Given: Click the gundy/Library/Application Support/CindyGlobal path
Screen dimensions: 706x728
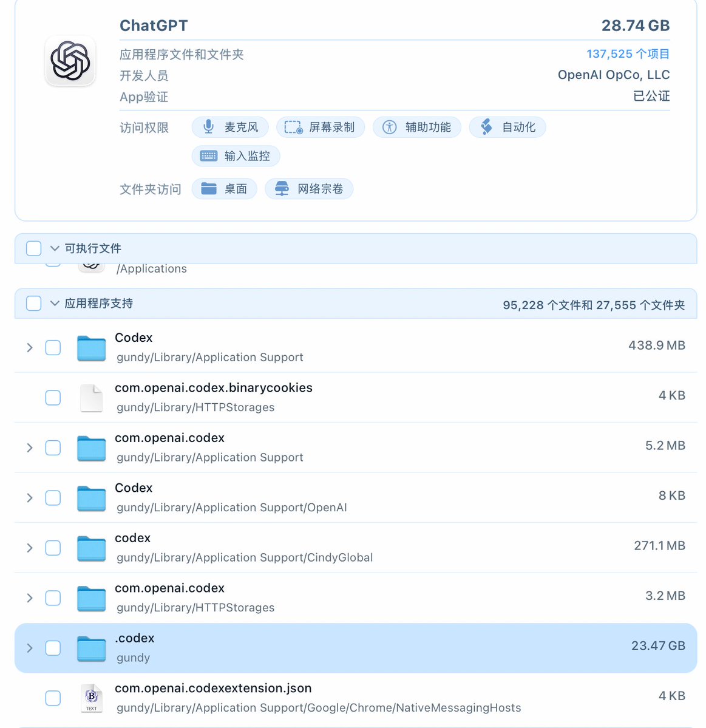Looking at the screenshot, I should pos(245,557).
